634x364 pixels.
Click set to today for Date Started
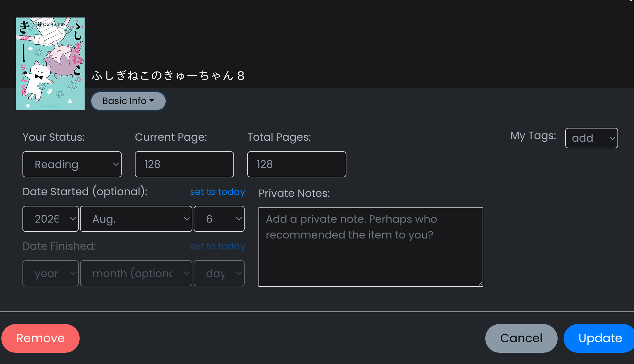click(218, 192)
